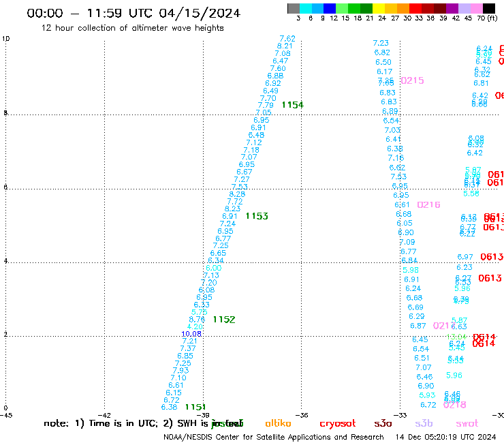Click the yellow 24 ft legend swatch
This screenshot has width=504, height=443.
[x=379, y=8]
